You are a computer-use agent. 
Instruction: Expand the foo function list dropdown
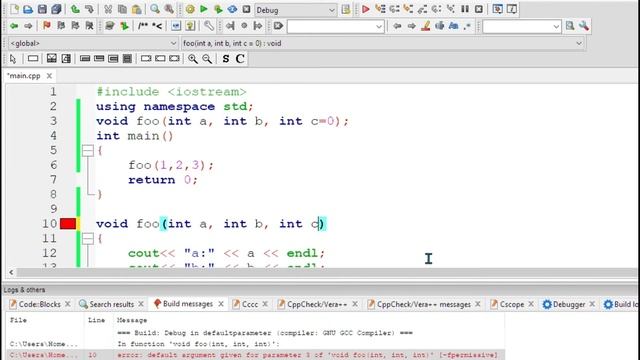point(579,43)
